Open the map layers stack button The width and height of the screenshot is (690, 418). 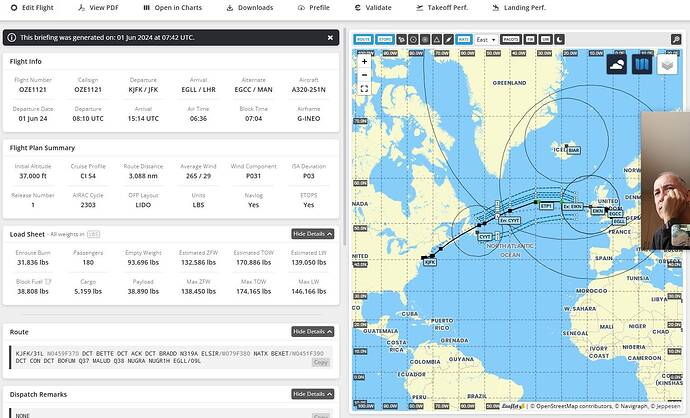pos(667,64)
